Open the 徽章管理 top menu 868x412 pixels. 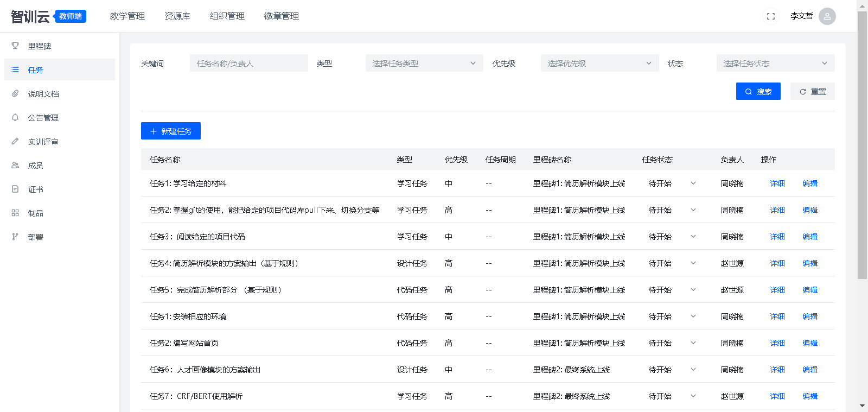(282, 16)
